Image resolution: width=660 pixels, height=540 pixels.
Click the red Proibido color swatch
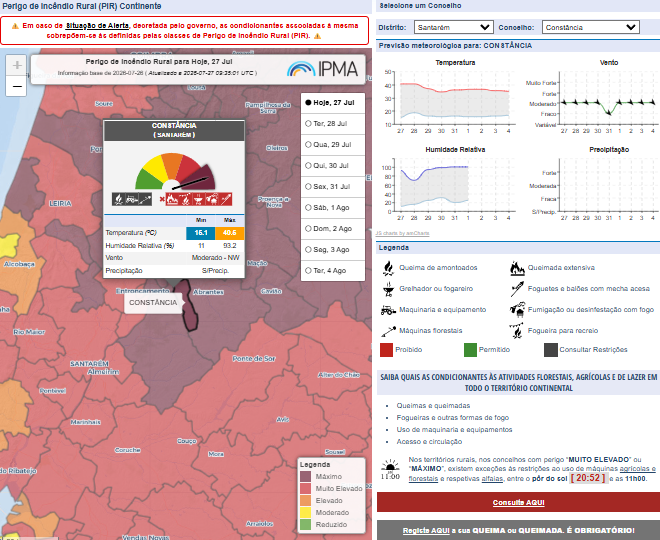coord(386,350)
